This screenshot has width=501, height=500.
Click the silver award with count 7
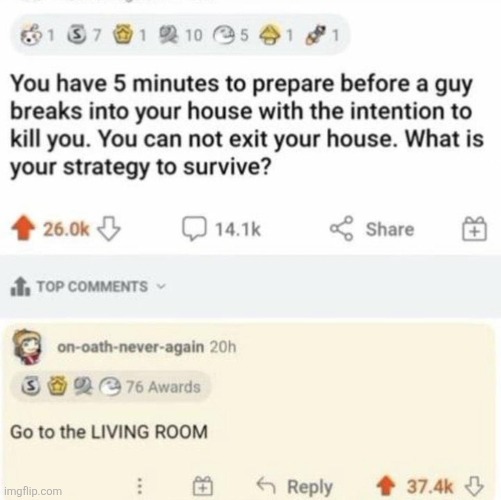pyautogui.click(x=83, y=35)
